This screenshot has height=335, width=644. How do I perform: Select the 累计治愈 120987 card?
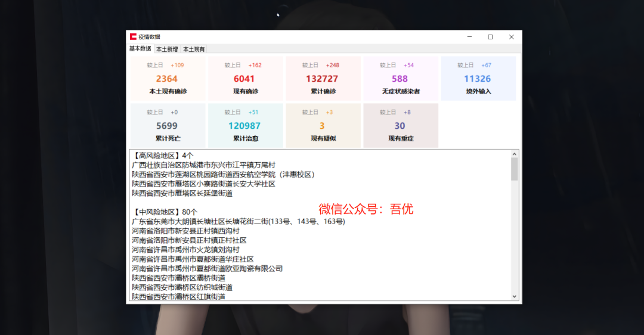click(245, 126)
